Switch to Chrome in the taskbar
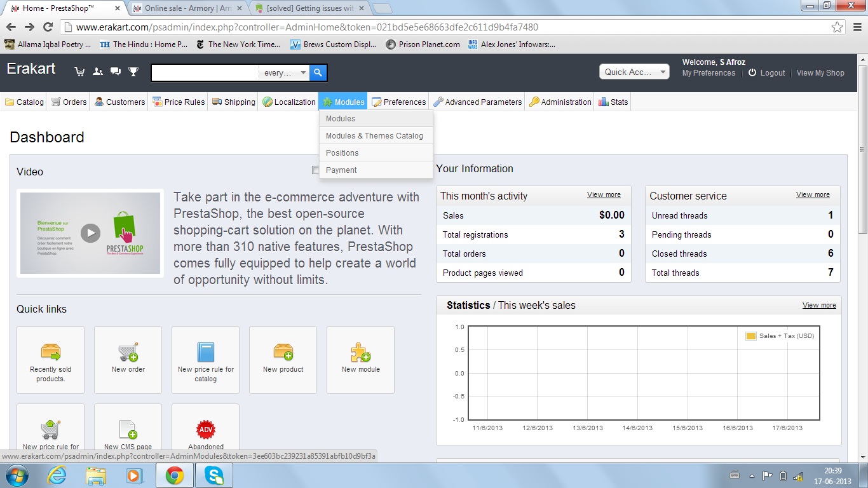 point(175,475)
